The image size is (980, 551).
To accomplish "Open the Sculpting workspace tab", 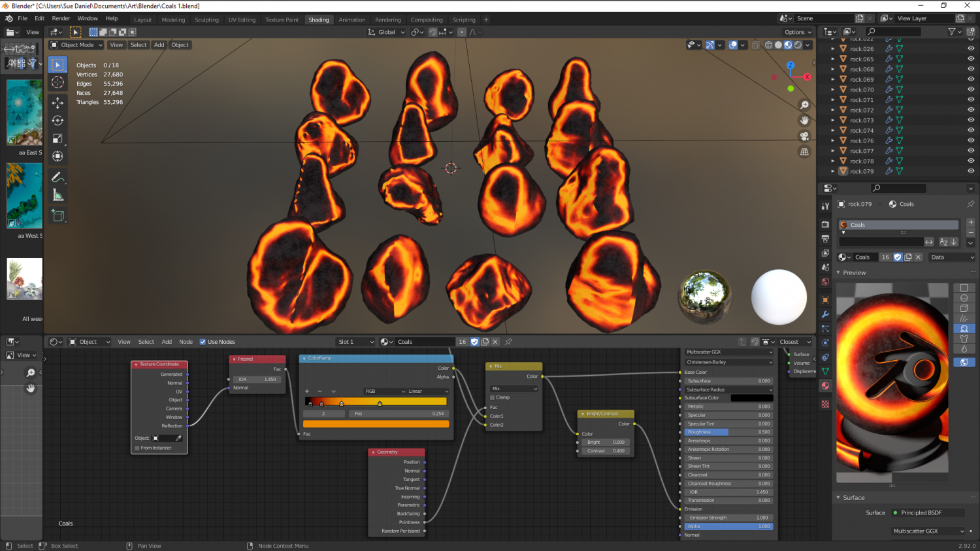I will pyautogui.click(x=206, y=20).
